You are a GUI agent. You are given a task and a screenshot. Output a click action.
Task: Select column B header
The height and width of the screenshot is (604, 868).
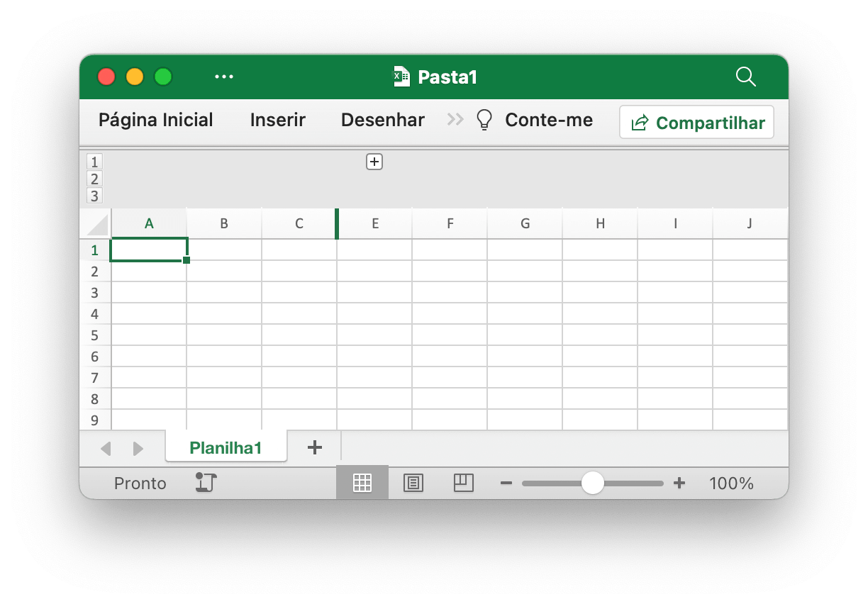pyautogui.click(x=224, y=224)
